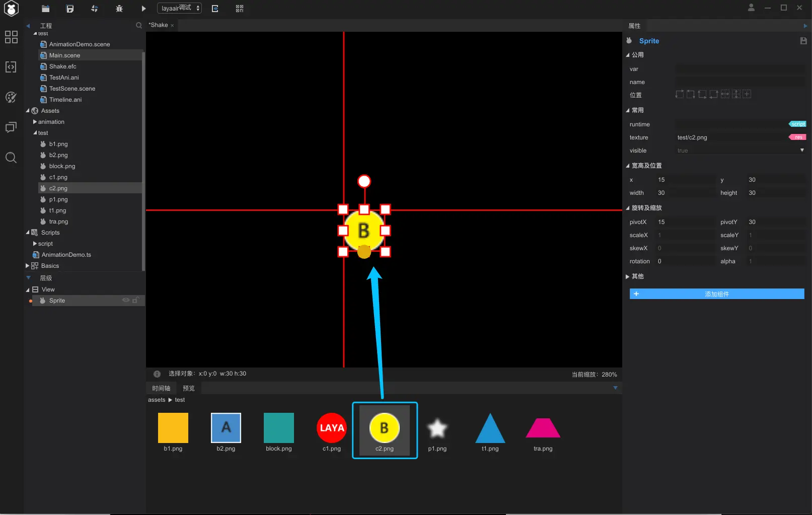Expand the properties panel with the top-right blue arrow
This screenshot has height=515, width=812.
(805, 26)
